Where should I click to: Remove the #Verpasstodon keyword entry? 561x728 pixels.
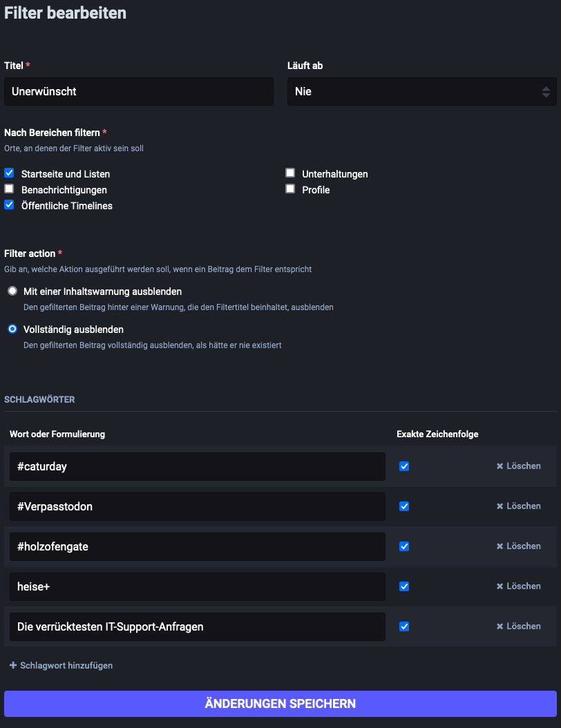[518, 506]
